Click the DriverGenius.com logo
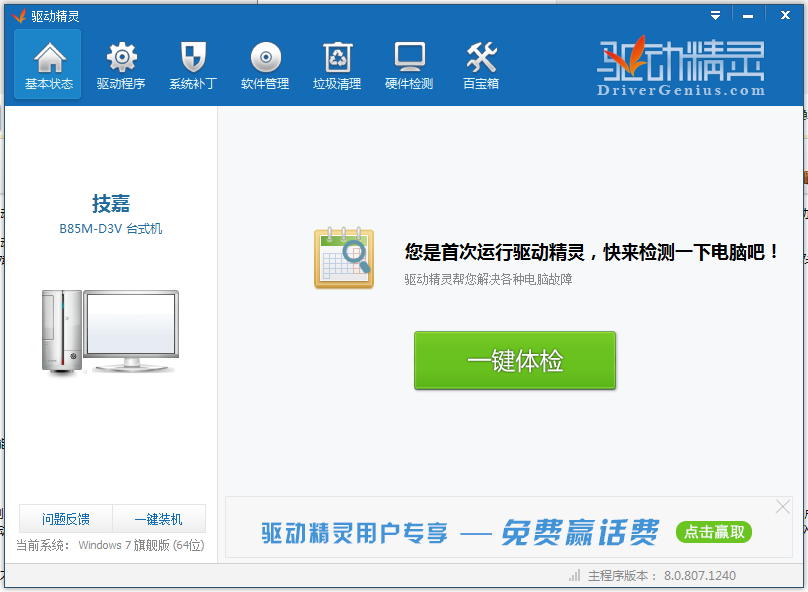The image size is (808, 592). pos(680,66)
